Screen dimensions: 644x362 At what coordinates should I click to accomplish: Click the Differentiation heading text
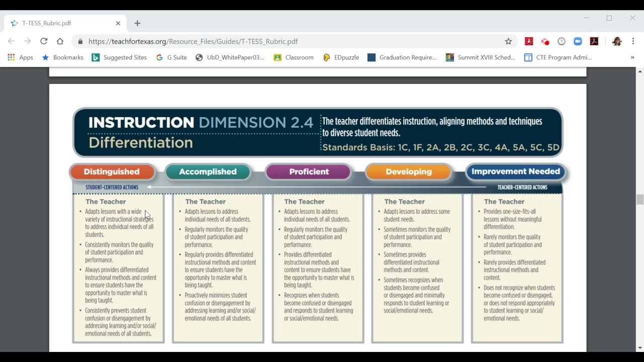[x=140, y=143]
